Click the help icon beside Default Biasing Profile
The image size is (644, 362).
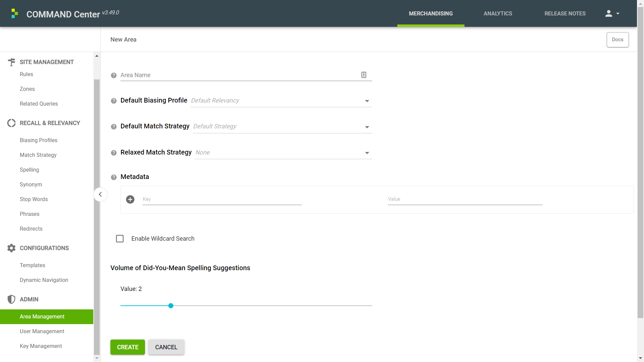tap(114, 101)
